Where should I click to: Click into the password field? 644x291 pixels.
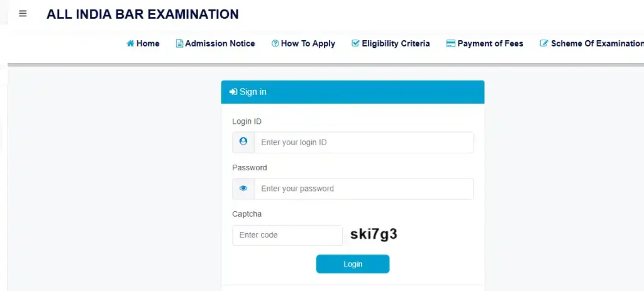click(363, 189)
